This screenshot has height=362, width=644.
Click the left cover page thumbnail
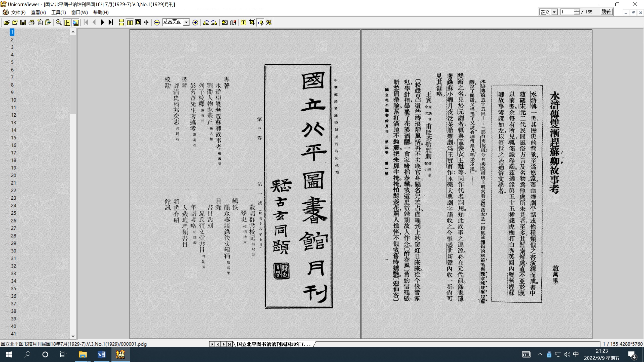pyautogui.click(x=245, y=184)
